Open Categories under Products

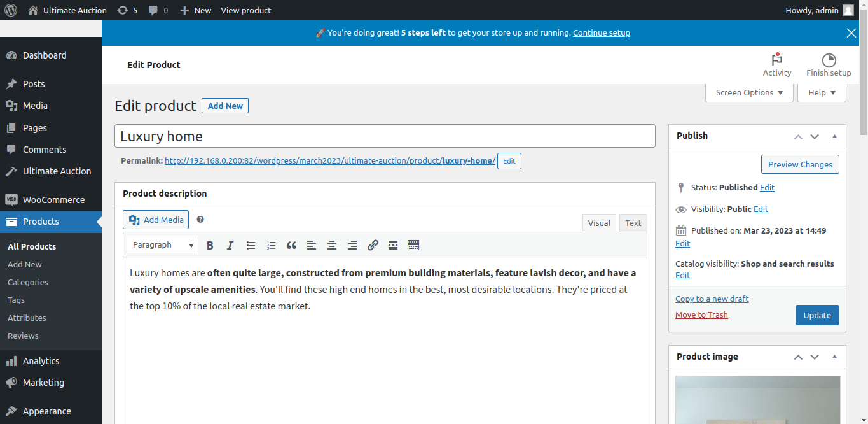coord(28,282)
